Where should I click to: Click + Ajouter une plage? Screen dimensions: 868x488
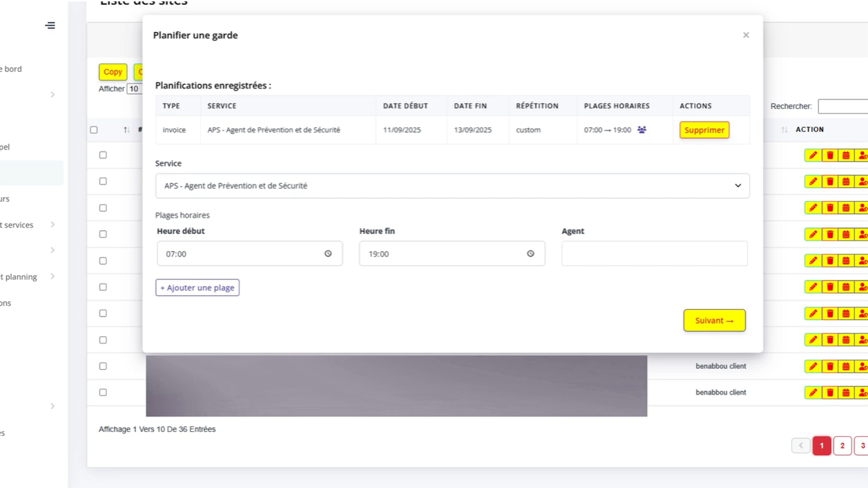(197, 288)
